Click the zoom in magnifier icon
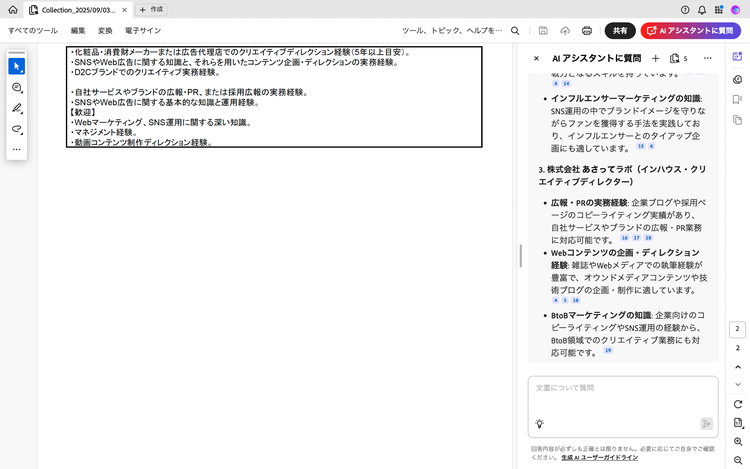Image resolution: width=750 pixels, height=469 pixels. tap(738, 441)
